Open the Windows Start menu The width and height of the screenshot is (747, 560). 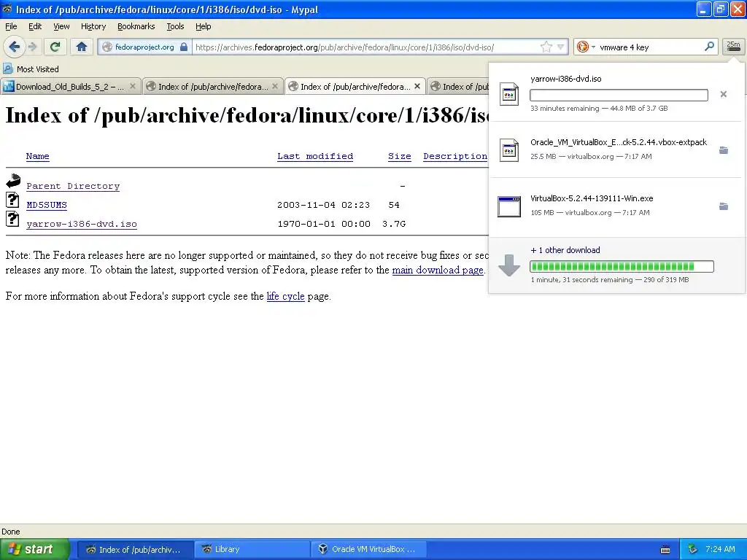(x=35, y=549)
